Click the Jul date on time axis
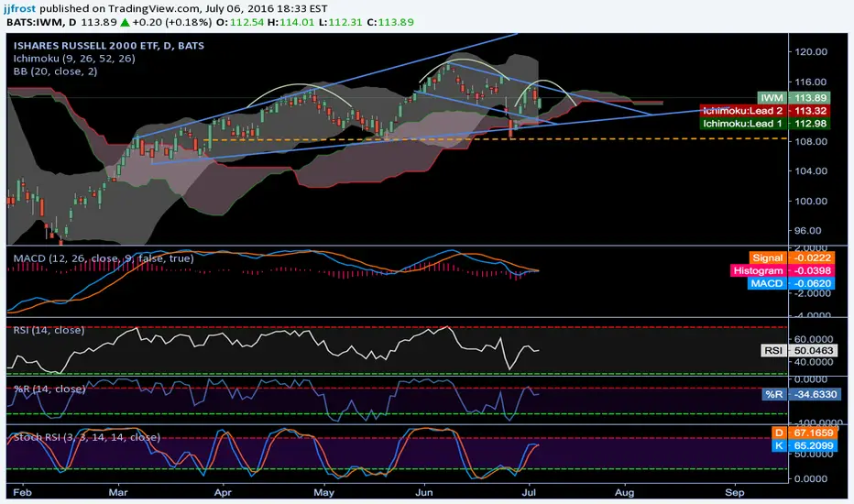Viewport: 854px width, 504px height. click(529, 493)
